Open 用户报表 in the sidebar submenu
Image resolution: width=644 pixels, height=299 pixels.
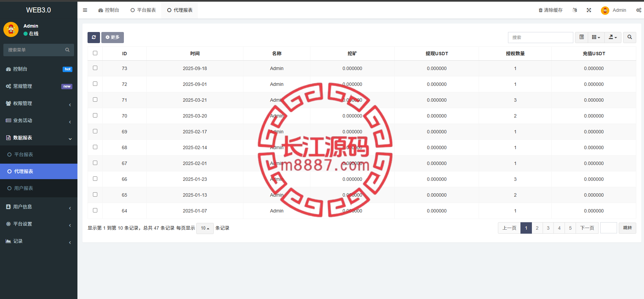pos(39,188)
